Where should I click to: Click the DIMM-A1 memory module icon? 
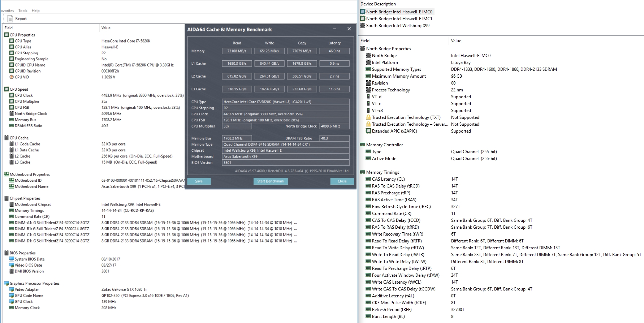pyautogui.click(x=12, y=223)
